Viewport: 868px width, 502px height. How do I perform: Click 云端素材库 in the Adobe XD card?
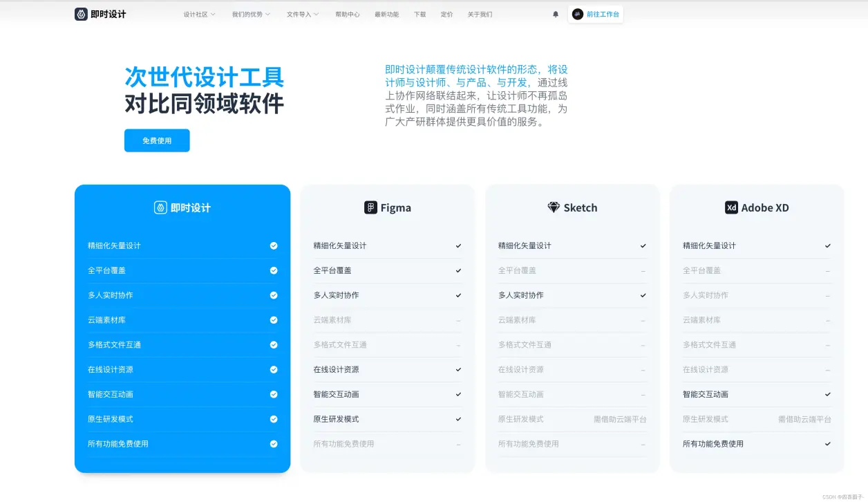[x=701, y=320]
